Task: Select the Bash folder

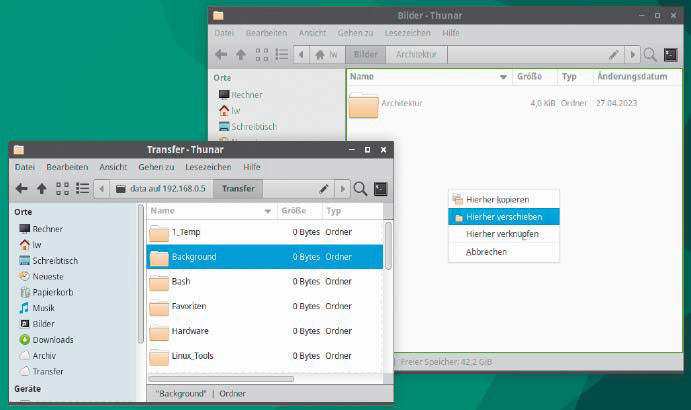Action: [x=264, y=282]
